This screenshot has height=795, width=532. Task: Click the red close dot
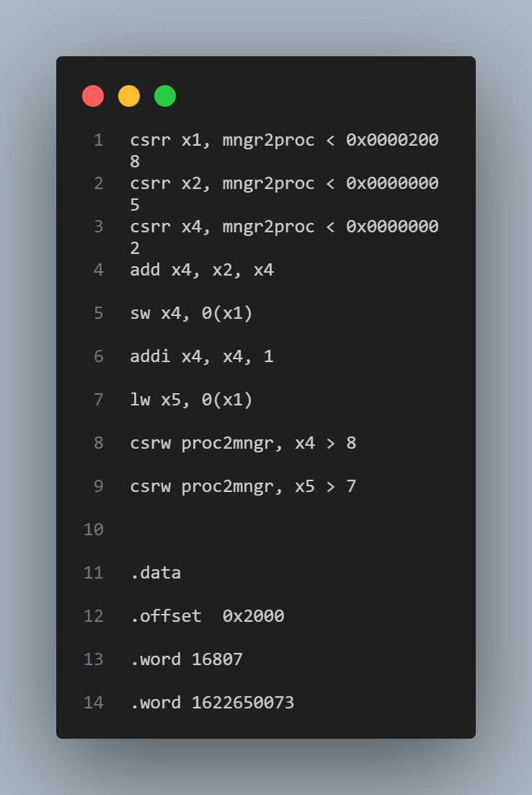point(93,96)
